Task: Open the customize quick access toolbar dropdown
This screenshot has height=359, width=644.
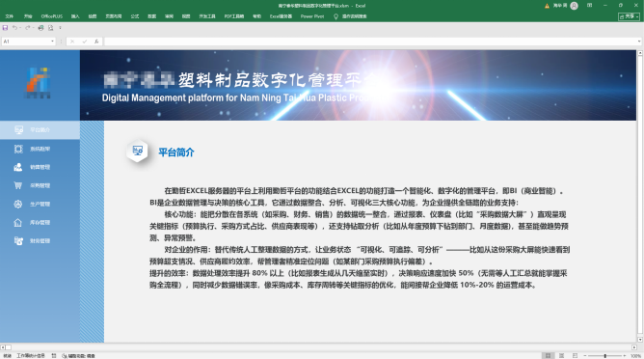Action: click(x=60, y=28)
